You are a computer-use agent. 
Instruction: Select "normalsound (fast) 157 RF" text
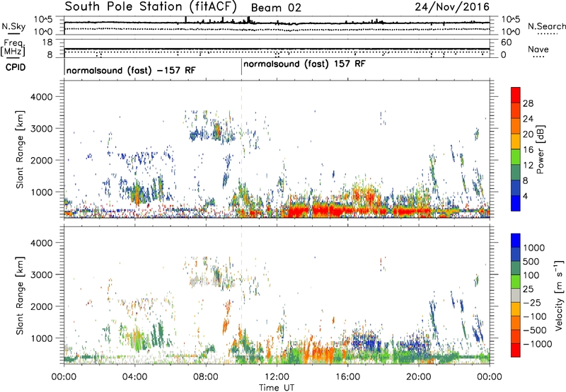(304, 64)
